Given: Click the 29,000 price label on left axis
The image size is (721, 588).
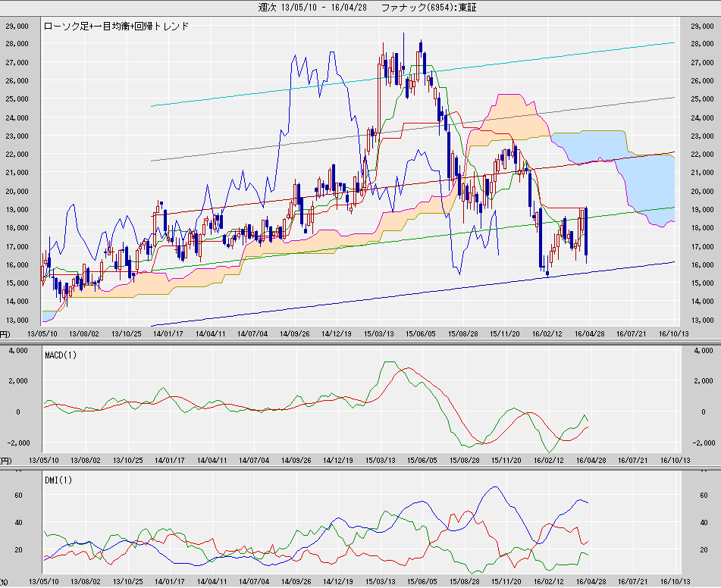Looking at the screenshot, I should (x=17, y=26).
